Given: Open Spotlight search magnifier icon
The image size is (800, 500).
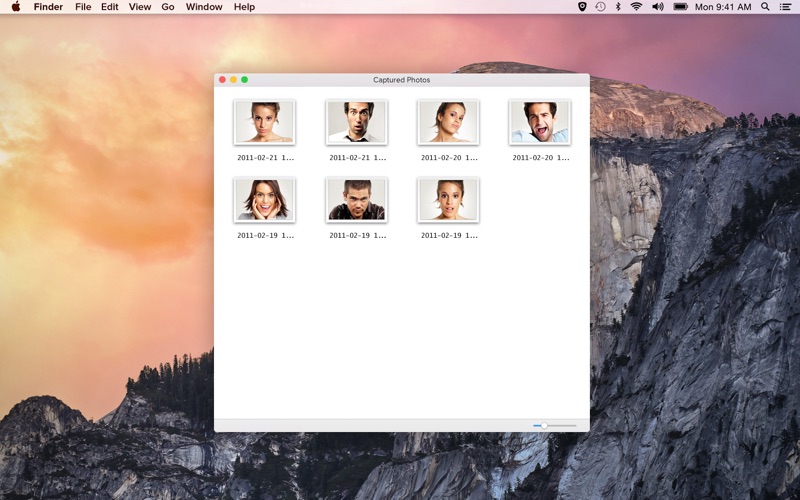Looking at the screenshot, I should click(765, 7).
